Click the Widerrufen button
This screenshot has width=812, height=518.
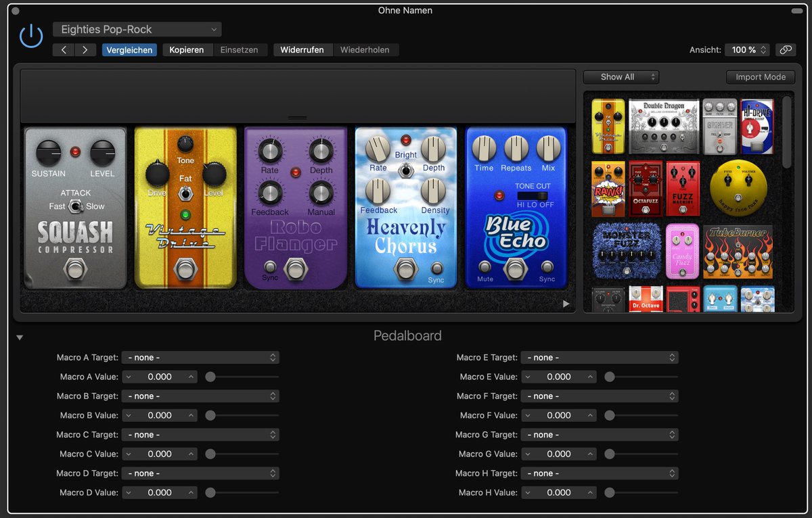coord(302,50)
